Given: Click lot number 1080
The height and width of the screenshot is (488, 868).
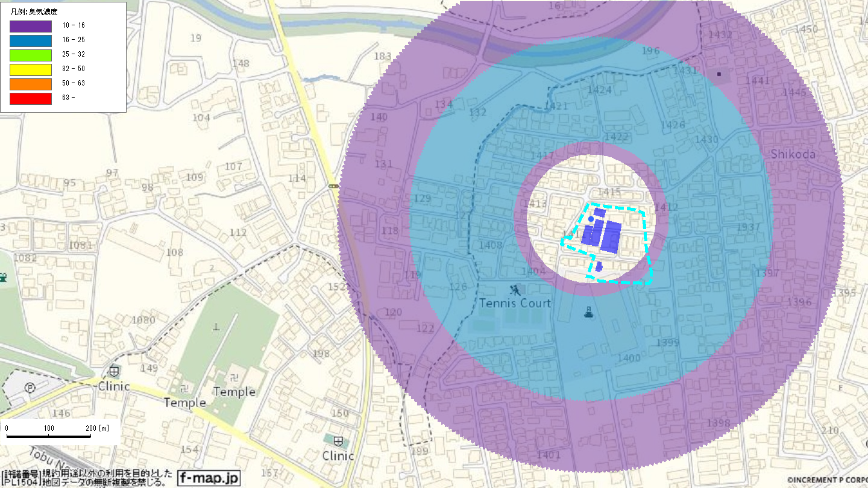Looking at the screenshot, I should (143, 320).
